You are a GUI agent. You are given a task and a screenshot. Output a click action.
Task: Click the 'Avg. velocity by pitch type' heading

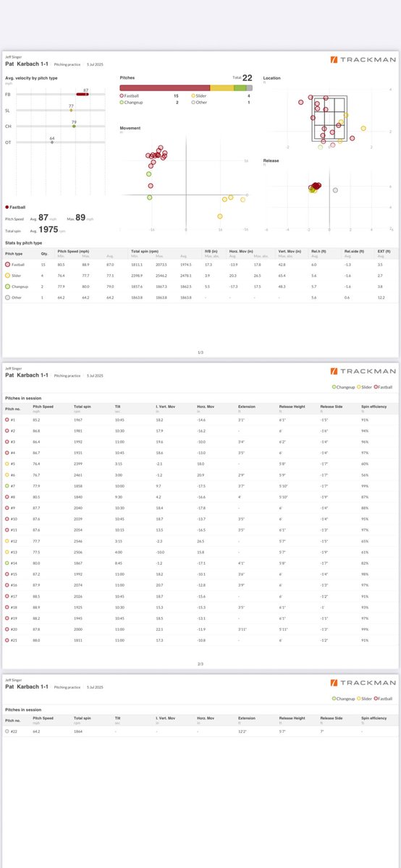click(x=31, y=78)
